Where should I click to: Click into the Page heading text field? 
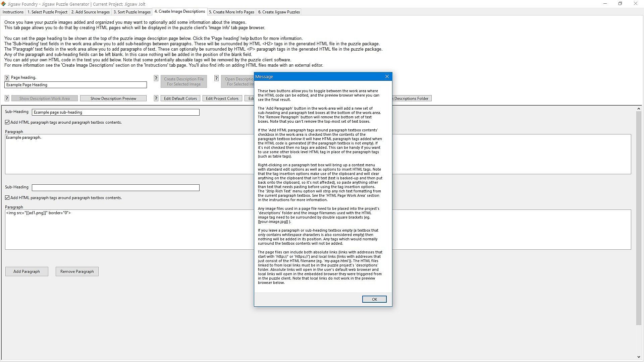tap(75, 85)
